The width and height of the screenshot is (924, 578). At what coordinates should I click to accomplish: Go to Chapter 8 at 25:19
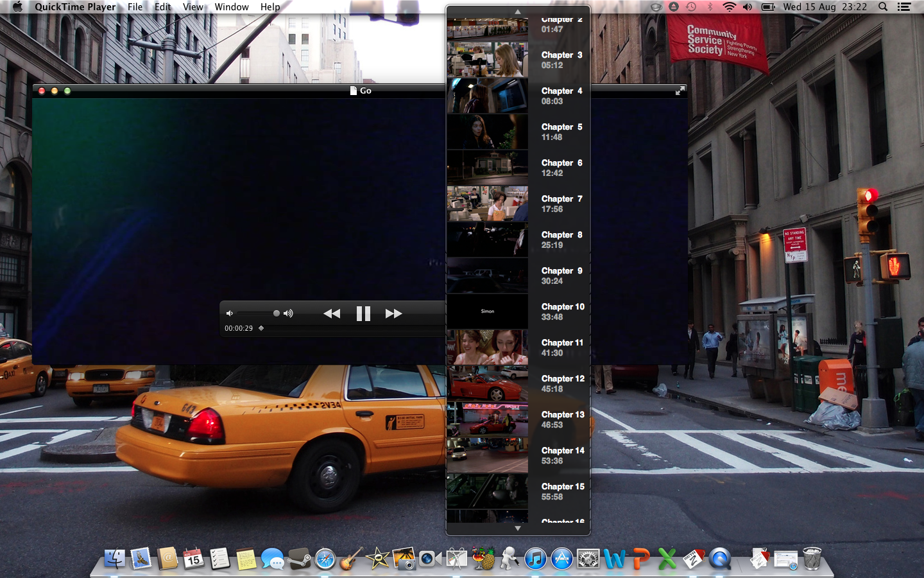click(x=518, y=240)
